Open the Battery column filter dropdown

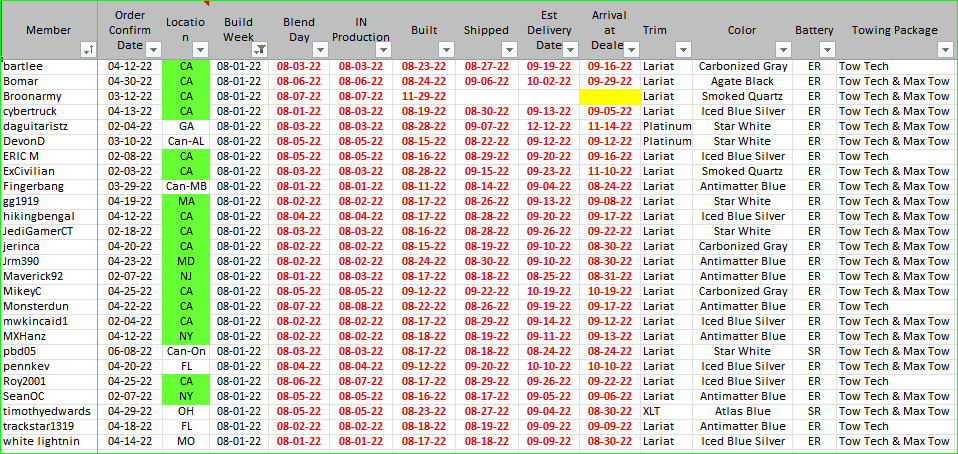pos(826,49)
